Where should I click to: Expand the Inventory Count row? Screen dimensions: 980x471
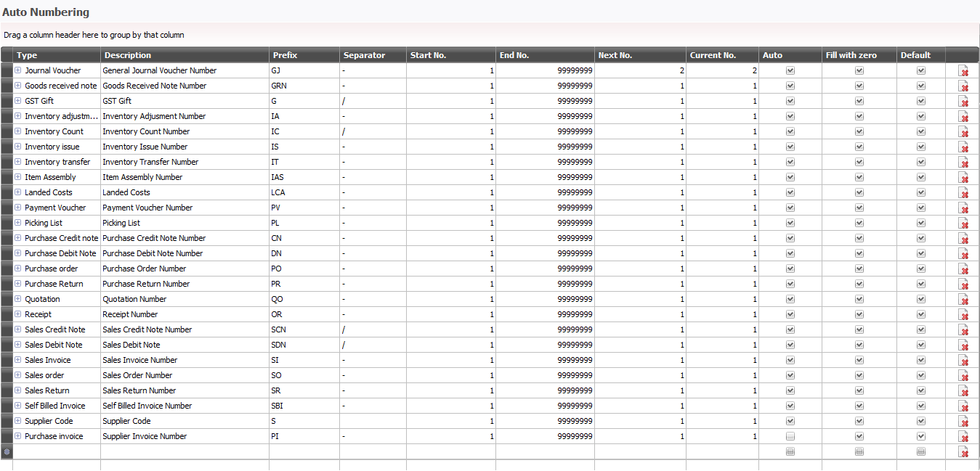click(18, 131)
